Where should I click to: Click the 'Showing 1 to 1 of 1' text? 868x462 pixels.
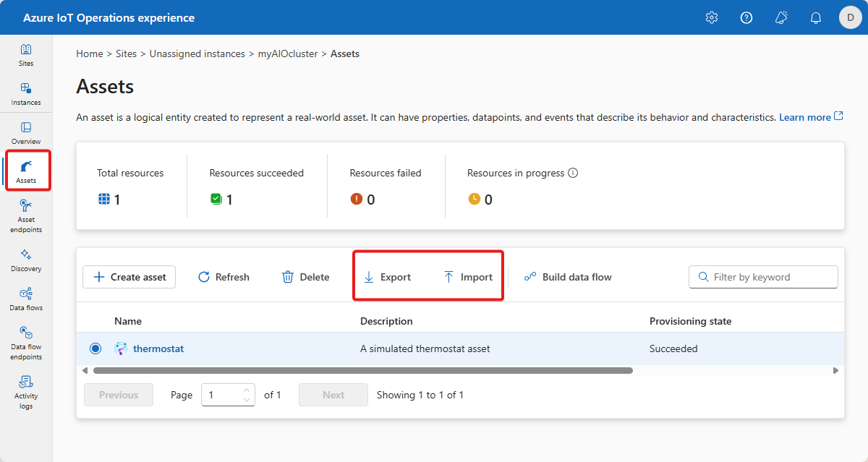coord(420,395)
